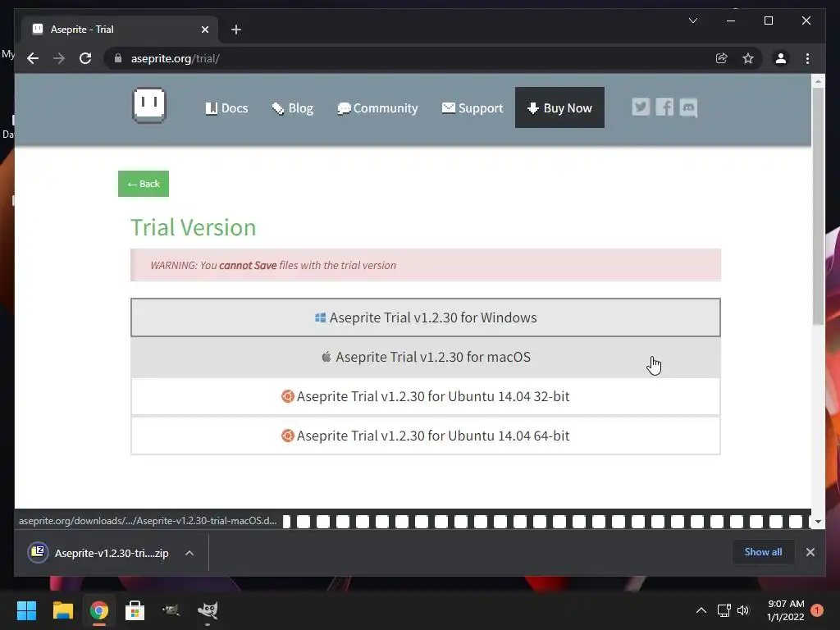Image resolution: width=840 pixels, height=630 pixels.
Task: Open Aseprite's Facebook page via its icon
Action: tap(664, 107)
